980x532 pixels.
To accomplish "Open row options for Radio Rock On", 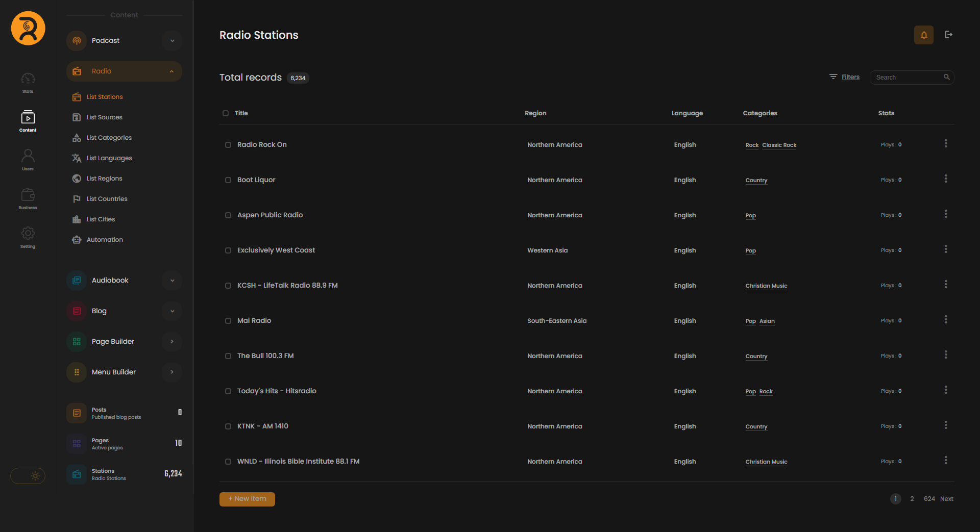I will [x=945, y=144].
